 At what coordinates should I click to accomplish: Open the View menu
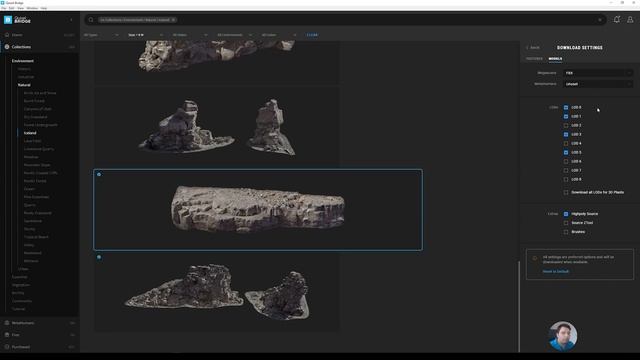(20, 8)
